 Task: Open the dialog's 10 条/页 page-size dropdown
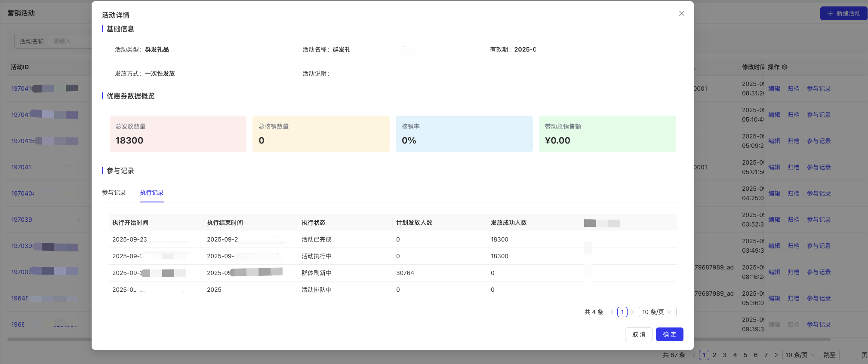(657, 312)
